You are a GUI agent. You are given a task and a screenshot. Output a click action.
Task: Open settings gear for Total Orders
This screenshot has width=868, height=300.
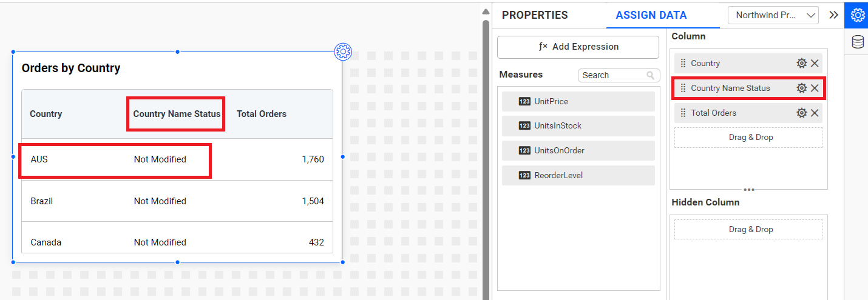pos(801,113)
